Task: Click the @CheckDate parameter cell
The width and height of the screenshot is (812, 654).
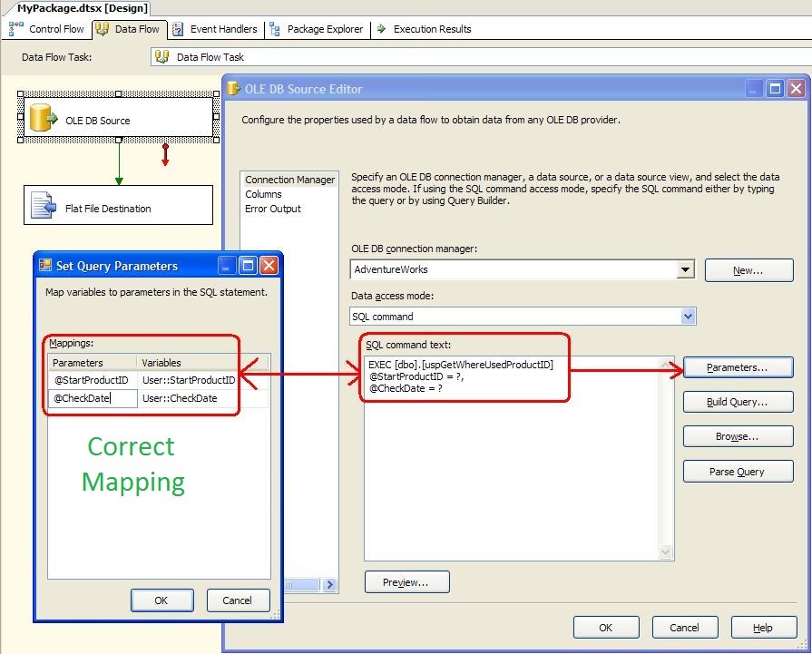Action: pos(92,398)
